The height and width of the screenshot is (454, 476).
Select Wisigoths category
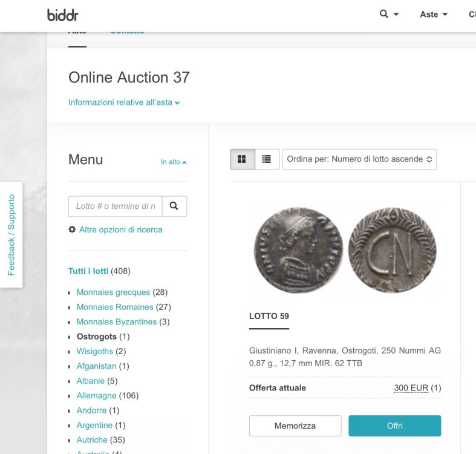coord(95,351)
